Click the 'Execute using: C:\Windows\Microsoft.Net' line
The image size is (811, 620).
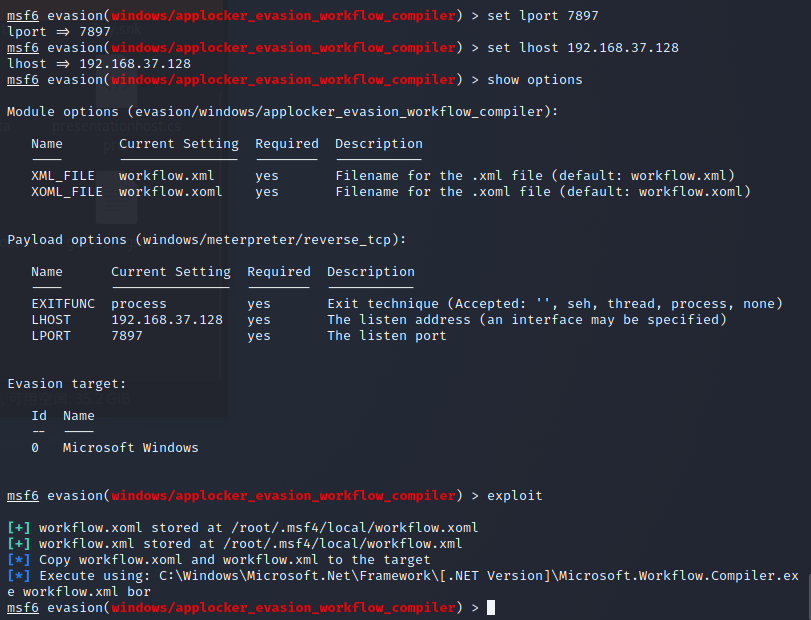(x=403, y=576)
